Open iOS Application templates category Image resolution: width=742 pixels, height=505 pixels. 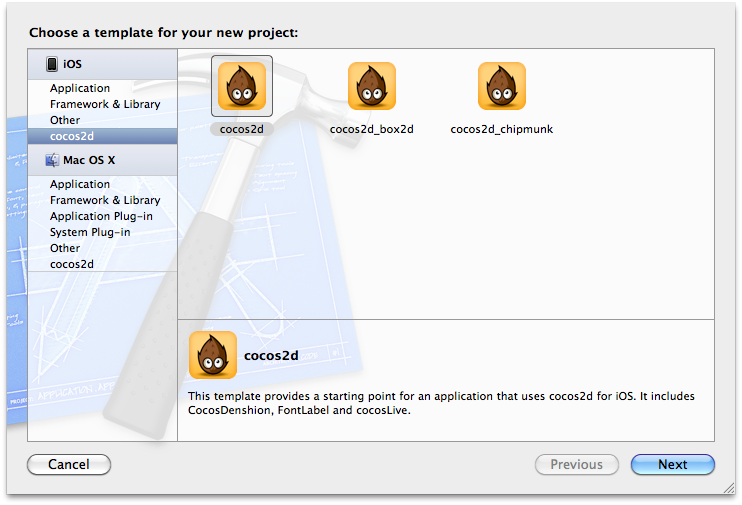point(80,88)
